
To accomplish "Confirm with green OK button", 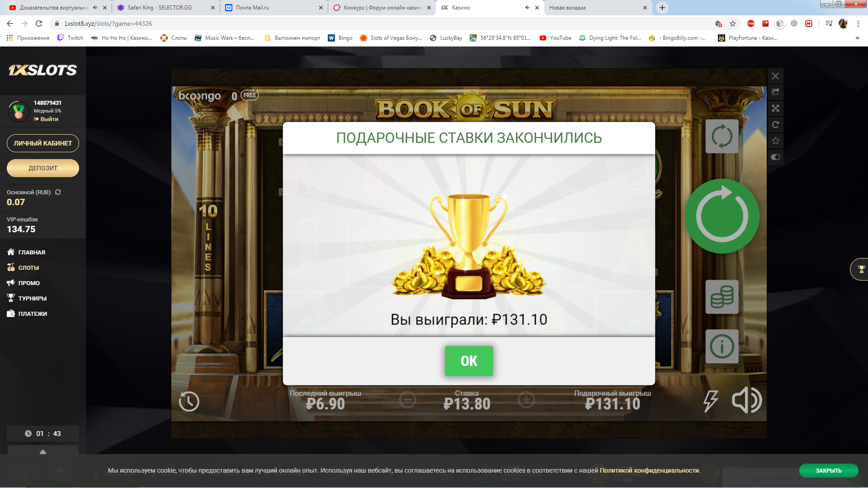I will coord(469,361).
